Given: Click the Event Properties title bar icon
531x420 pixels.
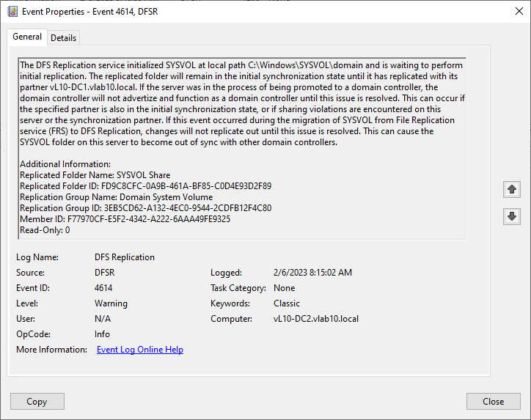Looking at the screenshot, I should click(x=11, y=11).
